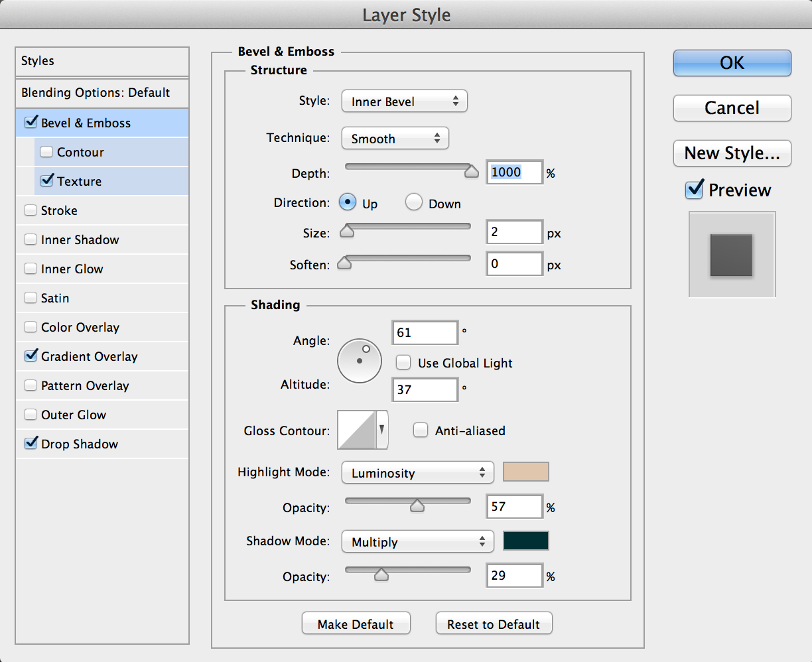The width and height of the screenshot is (812, 662).
Task: Expand the Technique dropdown set to Smooth
Action: tap(395, 139)
